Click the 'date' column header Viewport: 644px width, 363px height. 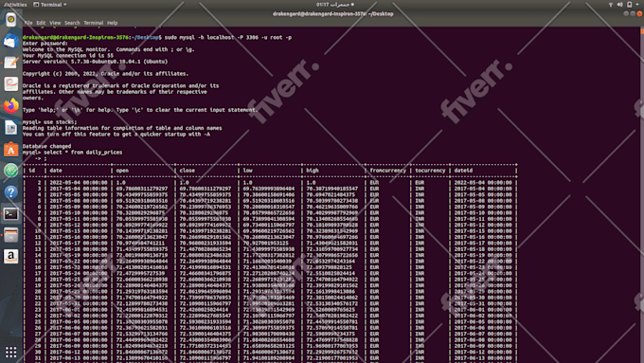pos(56,171)
